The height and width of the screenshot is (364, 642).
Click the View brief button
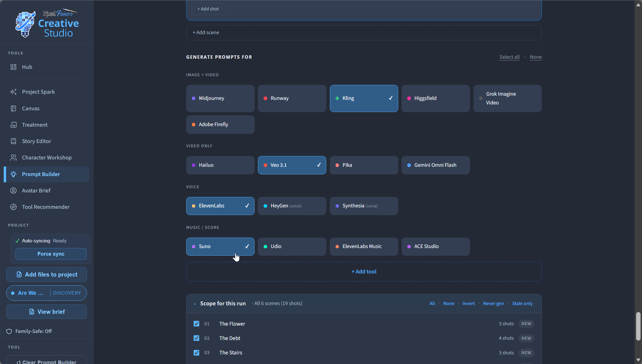[47, 312]
